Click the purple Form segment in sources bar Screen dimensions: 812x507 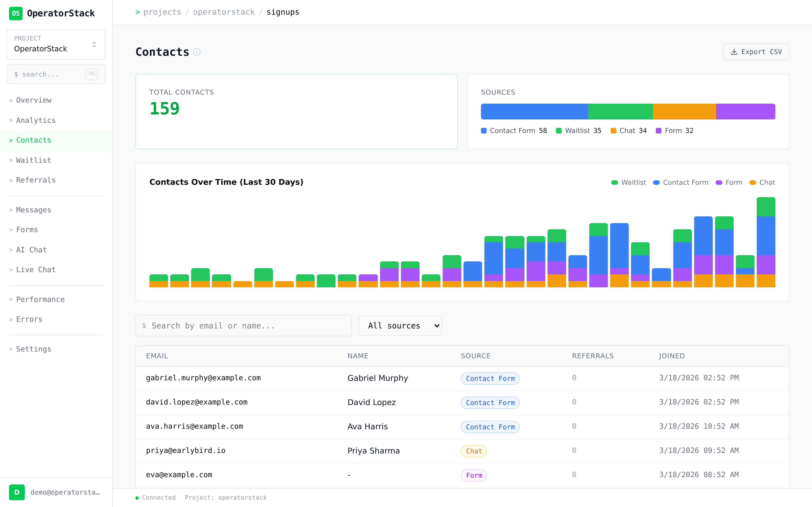tap(745, 111)
